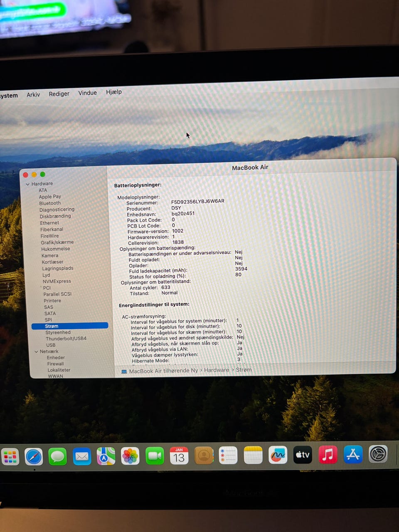Select PCI in the sidebar
This screenshot has height=532, width=399.
pyautogui.click(x=47, y=288)
